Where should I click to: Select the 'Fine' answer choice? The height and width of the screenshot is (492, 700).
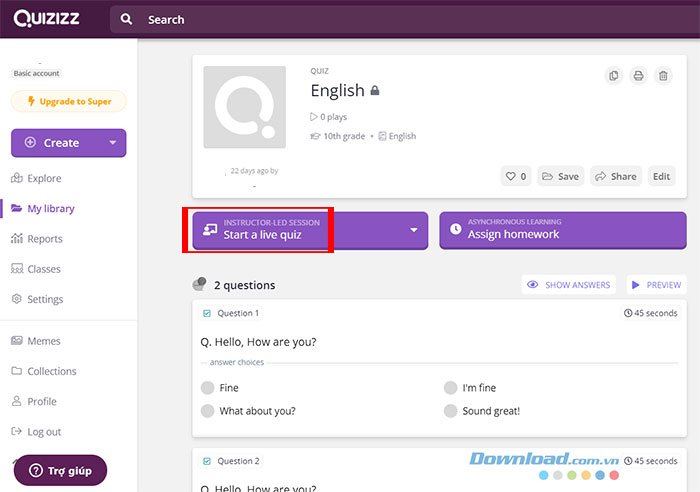(x=208, y=388)
